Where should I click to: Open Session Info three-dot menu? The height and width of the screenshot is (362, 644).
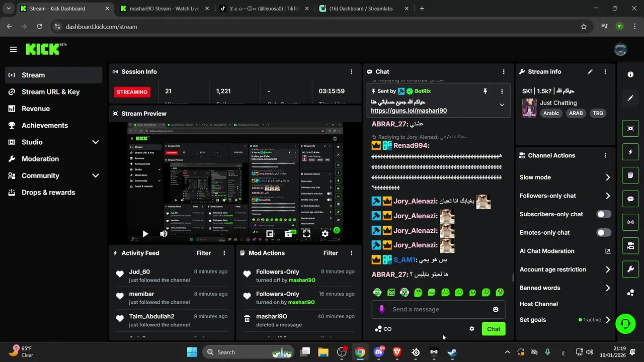coord(351,72)
